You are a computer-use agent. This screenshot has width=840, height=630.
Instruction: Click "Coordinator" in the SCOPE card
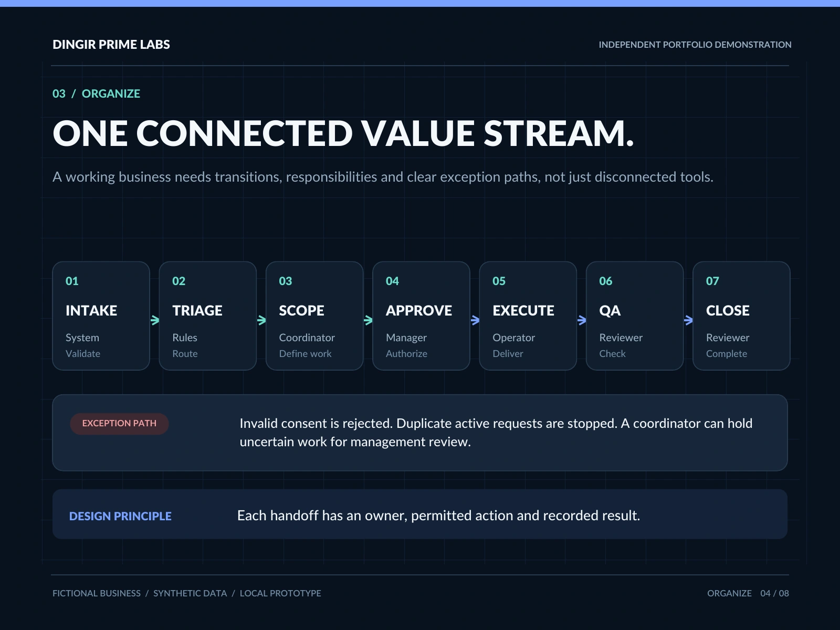pyautogui.click(x=307, y=338)
